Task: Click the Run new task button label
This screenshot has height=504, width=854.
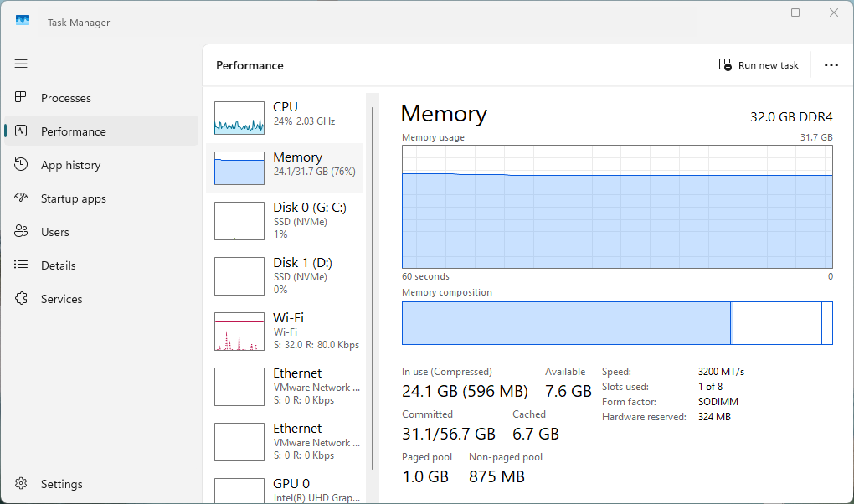Action: click(x=768, y=65)
